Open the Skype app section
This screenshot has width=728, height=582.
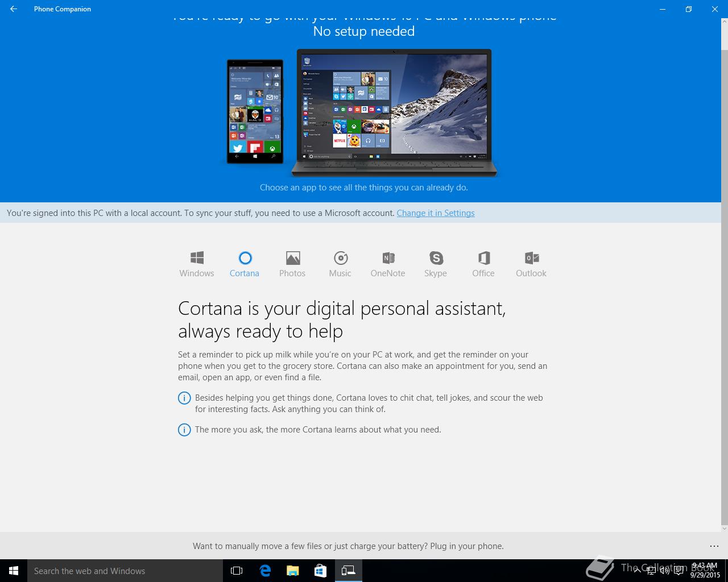point(436,264)
